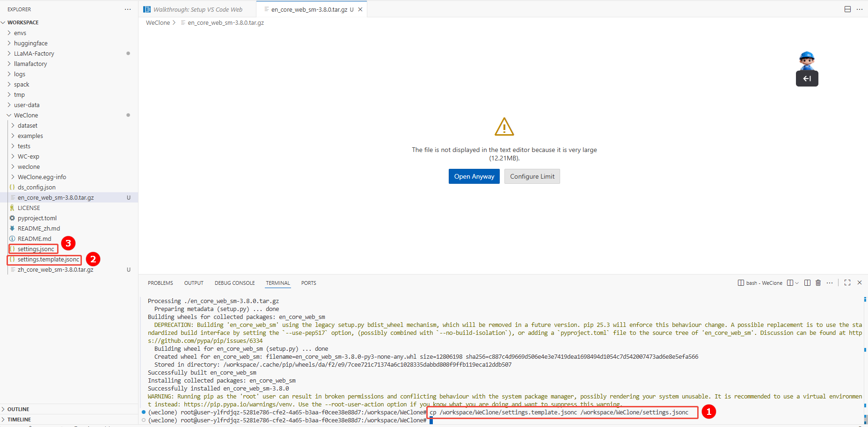Expand the TIMELINE section
The height and width of the screenshot is (427, 868).
pyautogui.click(x=19, y=420)
